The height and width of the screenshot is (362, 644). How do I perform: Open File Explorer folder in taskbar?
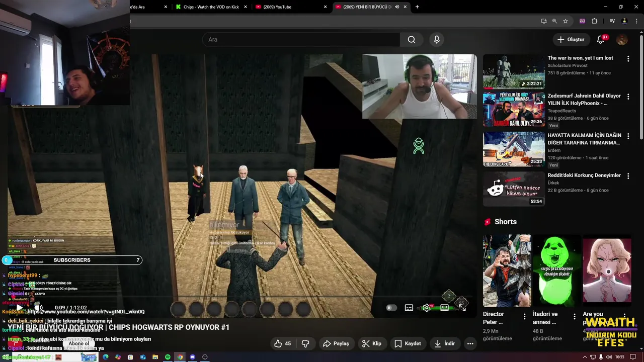(x=155, y=357)
